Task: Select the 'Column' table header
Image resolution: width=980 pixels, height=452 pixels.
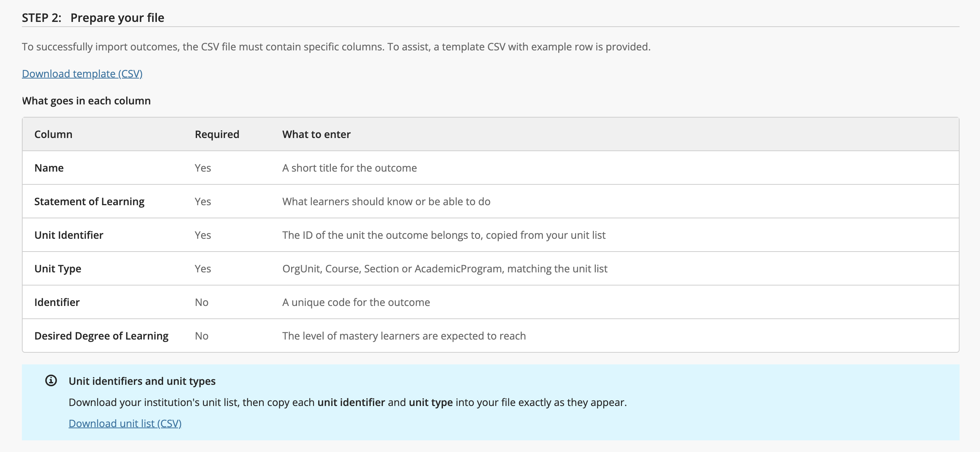Action: (53, 134)
